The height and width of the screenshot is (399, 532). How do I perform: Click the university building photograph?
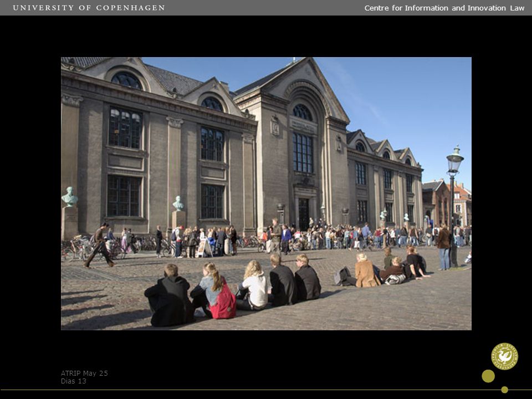coord(266,193)
